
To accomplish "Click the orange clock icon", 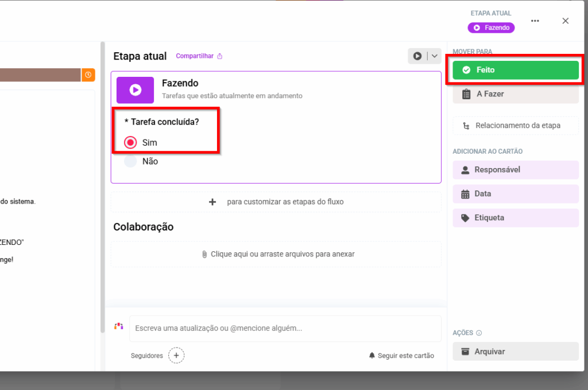I will pyautogui.click(x=88, y=75).
